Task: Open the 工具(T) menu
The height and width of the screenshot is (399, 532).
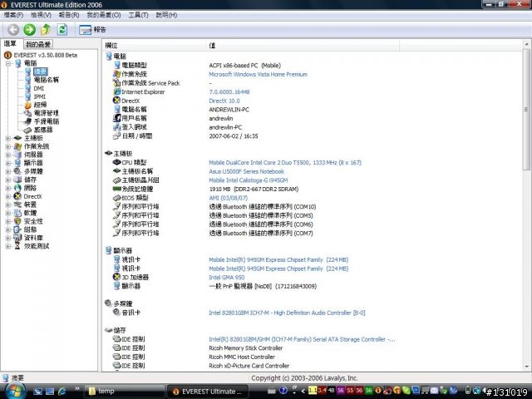Action: pyautogui.click(x=138, y=15)
